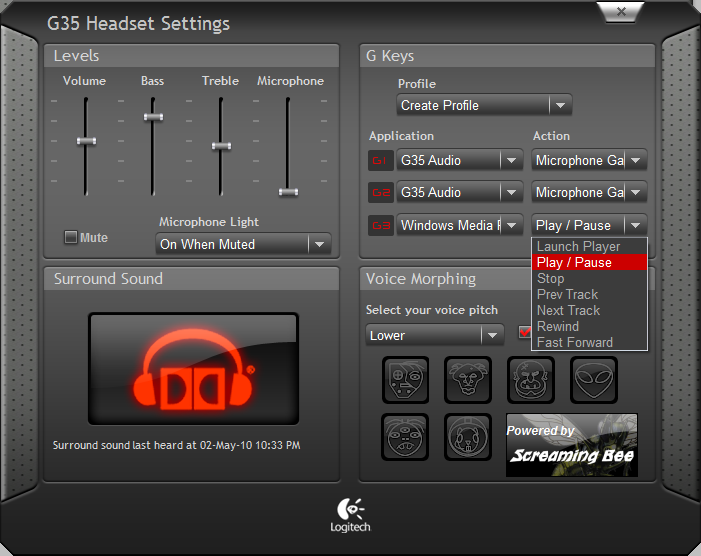701x556 pixels.
Task: Select the Cyborg voice morph icon
Action: coord(405,380)
